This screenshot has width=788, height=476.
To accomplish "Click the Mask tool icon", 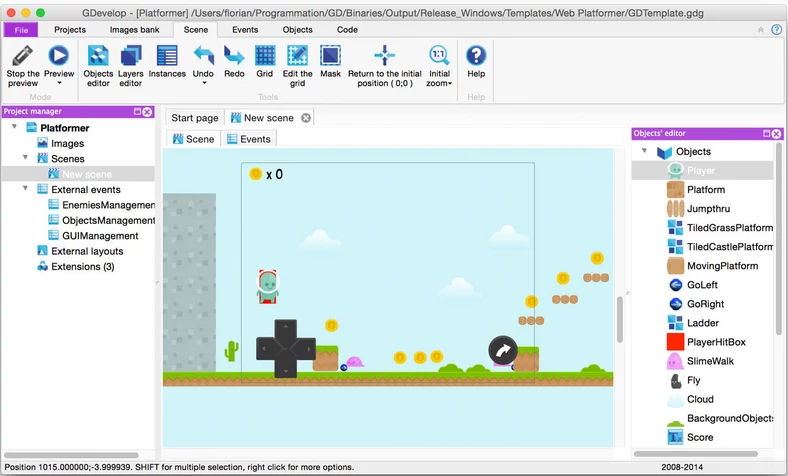I will (x=330, y=55).
